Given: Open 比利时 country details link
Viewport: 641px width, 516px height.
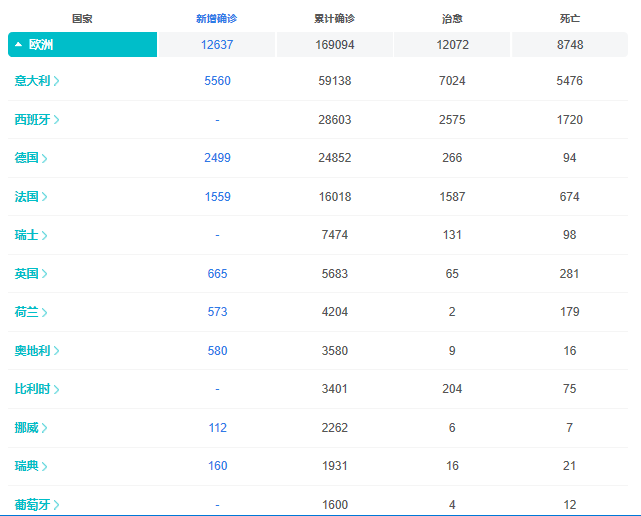Looking at the screenshot, I should point(37,389).
